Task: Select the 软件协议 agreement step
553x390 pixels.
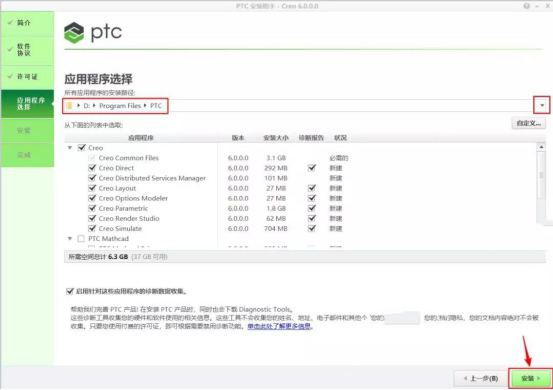Action: 28,50
